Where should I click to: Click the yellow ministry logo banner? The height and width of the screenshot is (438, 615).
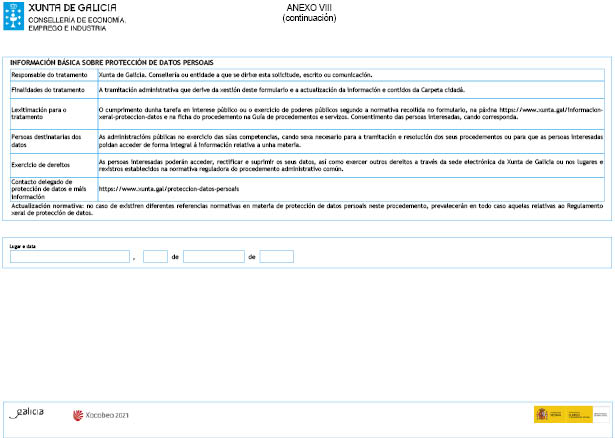pyautogui.click(x=579, y=414)
